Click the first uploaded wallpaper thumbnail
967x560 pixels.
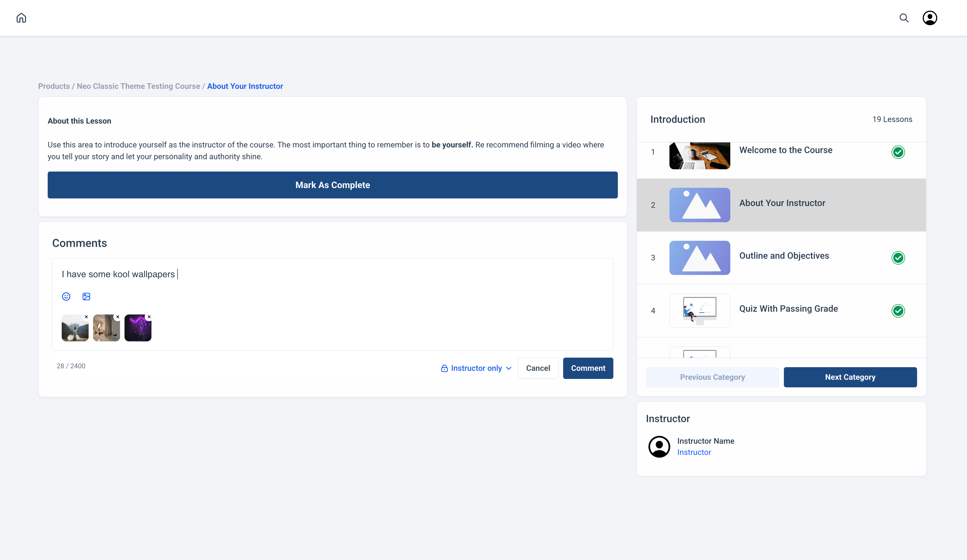click(x=75, y=328)
